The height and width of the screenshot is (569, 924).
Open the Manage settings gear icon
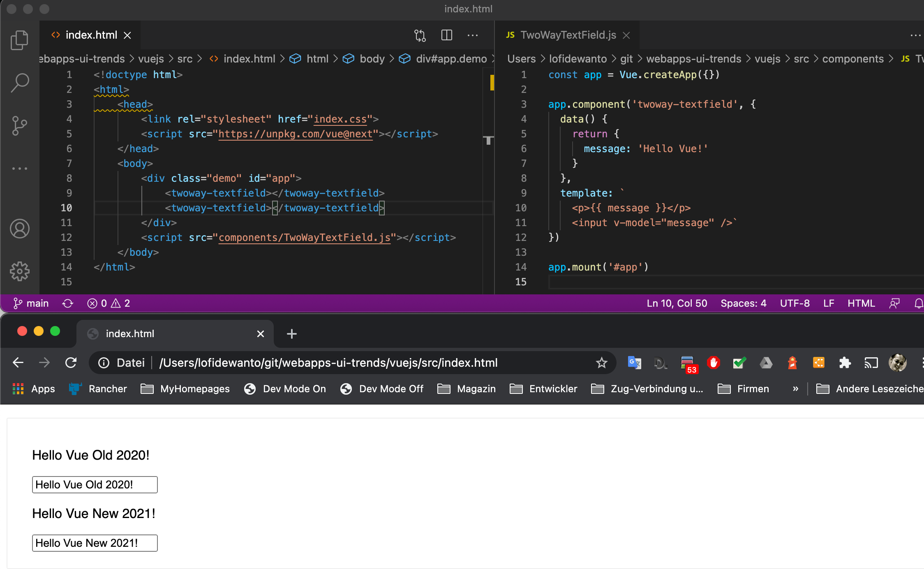coord(19,271)
